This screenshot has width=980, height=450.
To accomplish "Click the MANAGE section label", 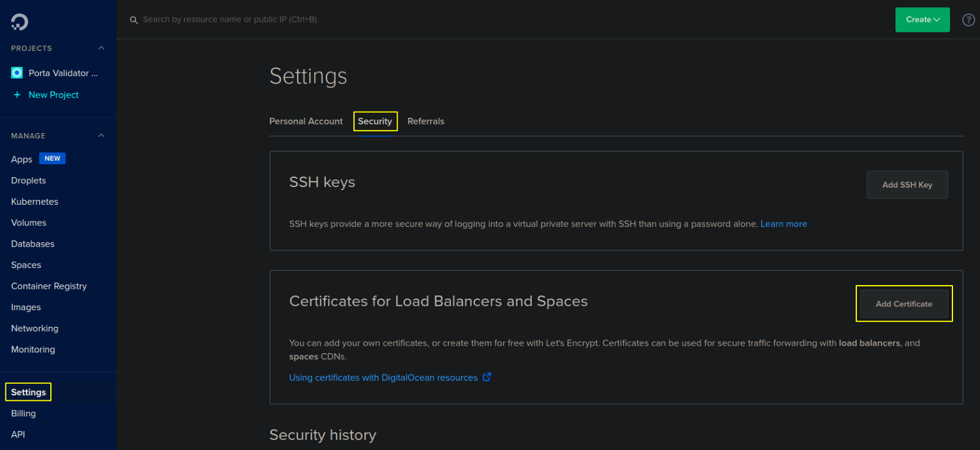I will point(28,136).
